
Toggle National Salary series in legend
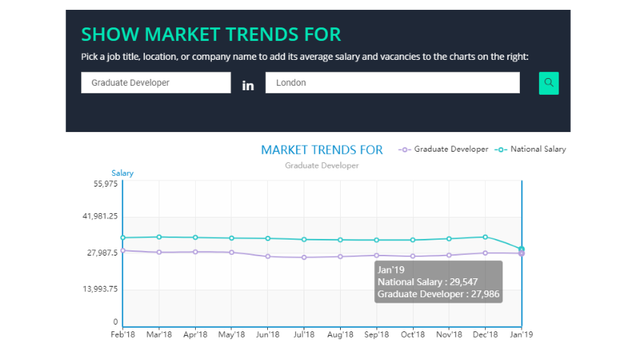pyautogui.click(x=531, y=149)
